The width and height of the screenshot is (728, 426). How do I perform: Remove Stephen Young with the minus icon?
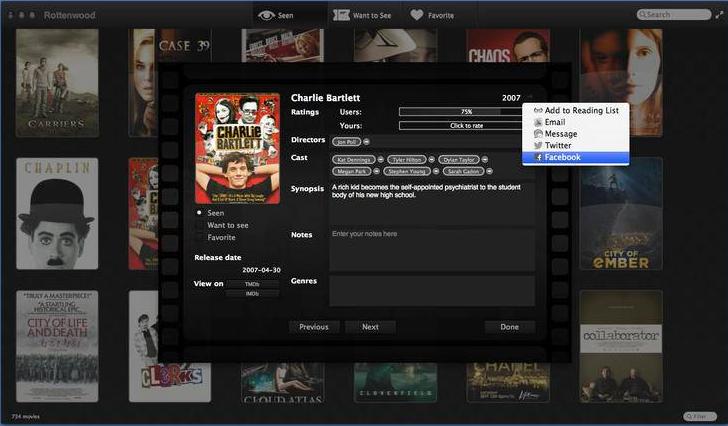coord(436,171)
